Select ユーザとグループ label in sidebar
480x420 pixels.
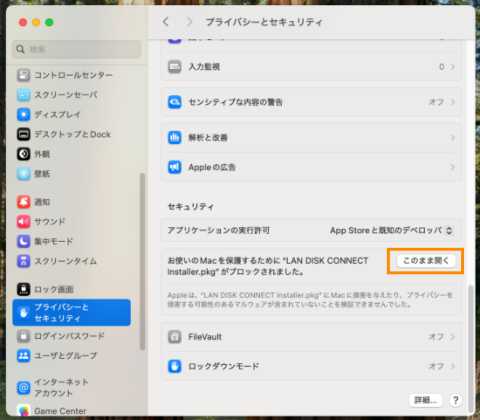click(66, 355)
